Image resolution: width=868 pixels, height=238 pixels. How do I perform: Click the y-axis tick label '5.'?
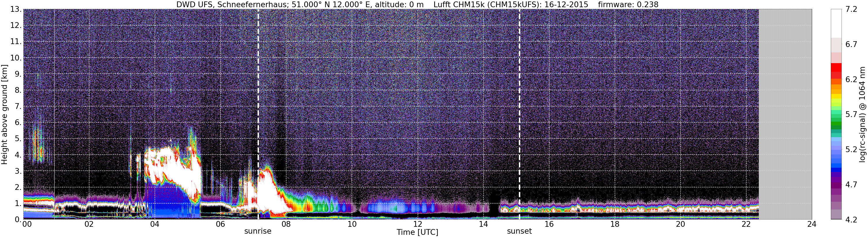point(18,139)
